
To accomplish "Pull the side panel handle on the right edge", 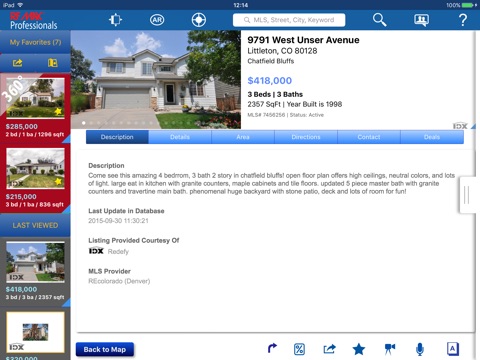I will point(467,195).
